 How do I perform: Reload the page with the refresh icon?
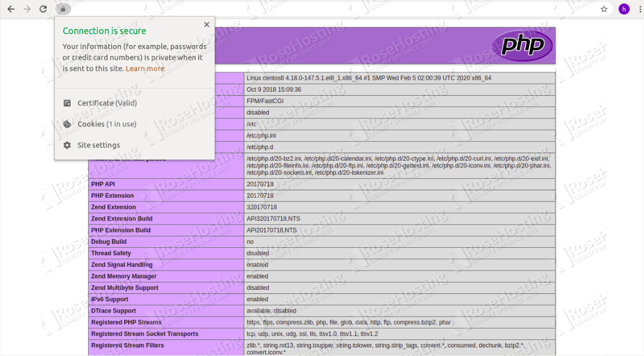point(43,9)
